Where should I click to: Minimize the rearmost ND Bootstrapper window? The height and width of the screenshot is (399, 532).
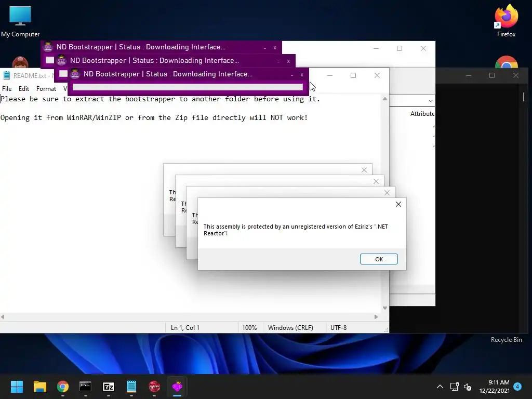[264, 48]
